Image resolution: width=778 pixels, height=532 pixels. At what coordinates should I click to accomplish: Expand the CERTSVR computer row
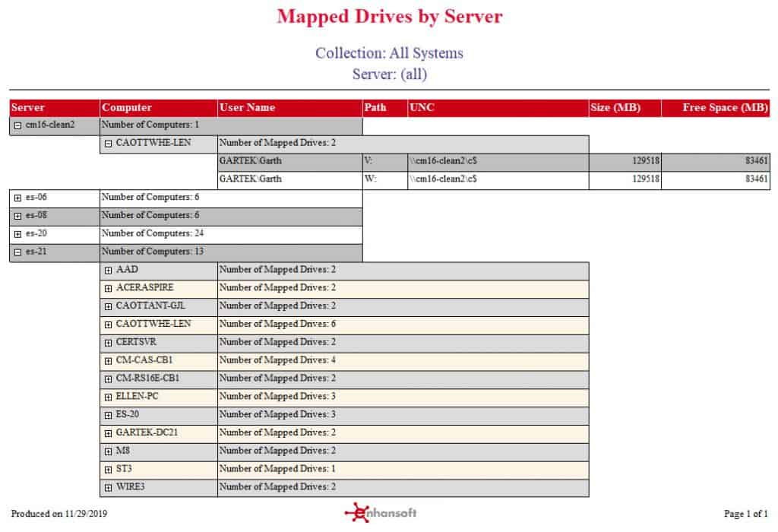click(x=108, y=343)
